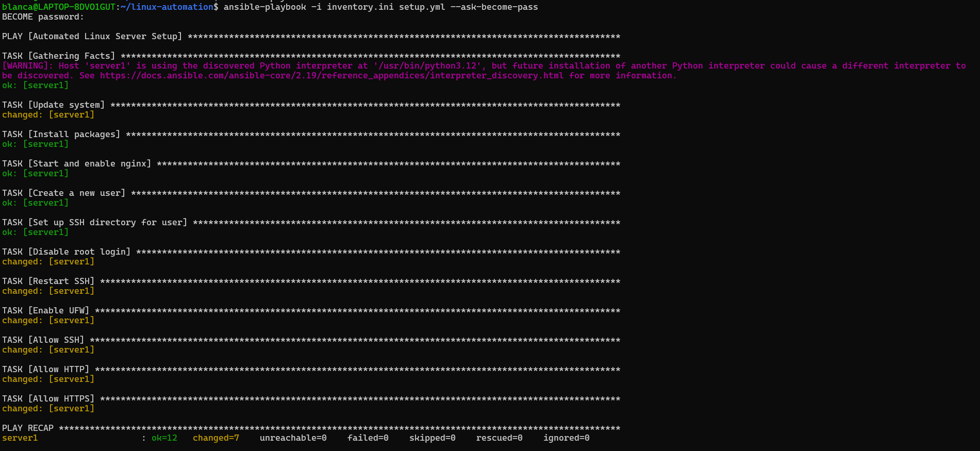Click the 'failed=0' recap value
Screen dimensions: 980x451
[368, 438]
